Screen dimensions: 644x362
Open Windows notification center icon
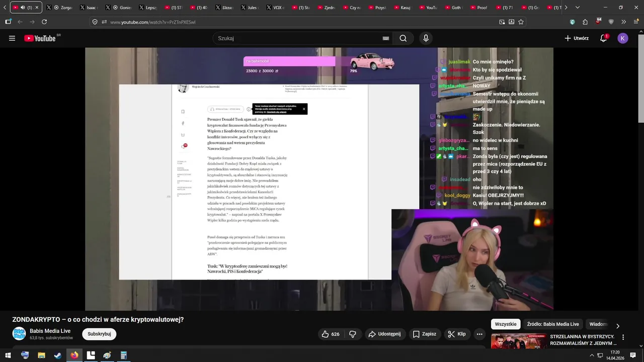[x=633, y=355]
